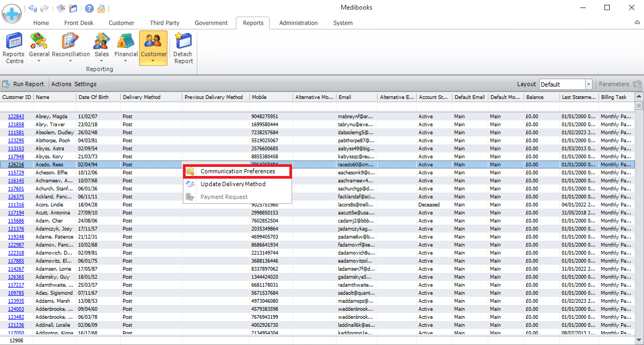Image resolution: width=644 pixels, height=345 pixels.
Task: Click the Run Report icon
Action: [x=6, y=84]
